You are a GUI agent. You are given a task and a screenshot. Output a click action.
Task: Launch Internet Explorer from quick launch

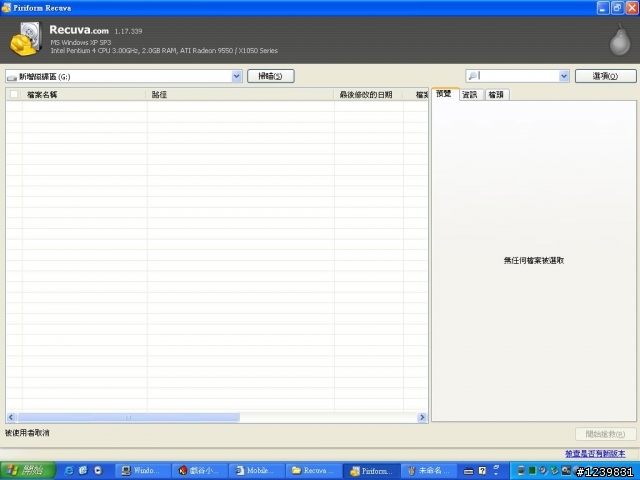coord(69,471)
